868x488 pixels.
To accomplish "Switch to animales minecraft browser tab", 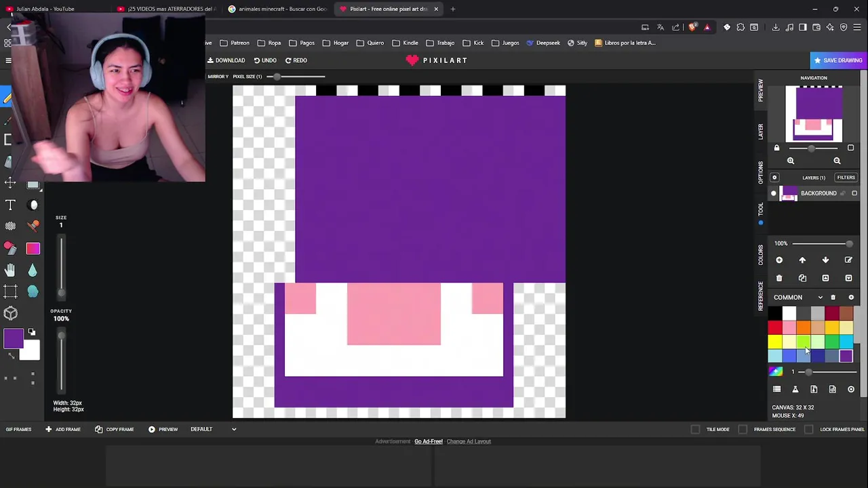I will [x=278, y=9].
